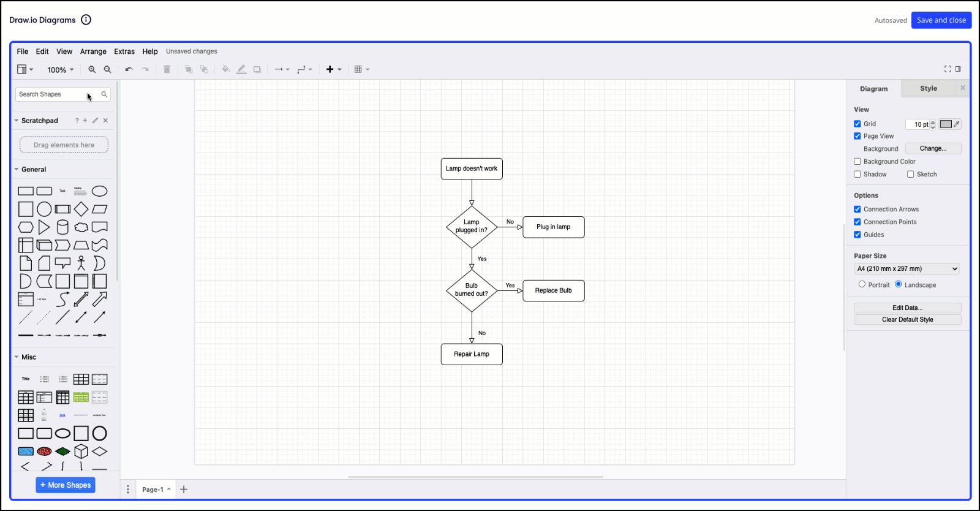
Task: Click the insert new page plus icon
Action: [x=184, y=489]
